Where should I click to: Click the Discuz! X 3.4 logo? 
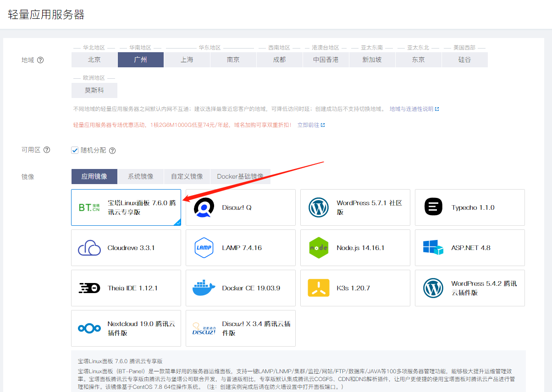[x=204, y=329]
